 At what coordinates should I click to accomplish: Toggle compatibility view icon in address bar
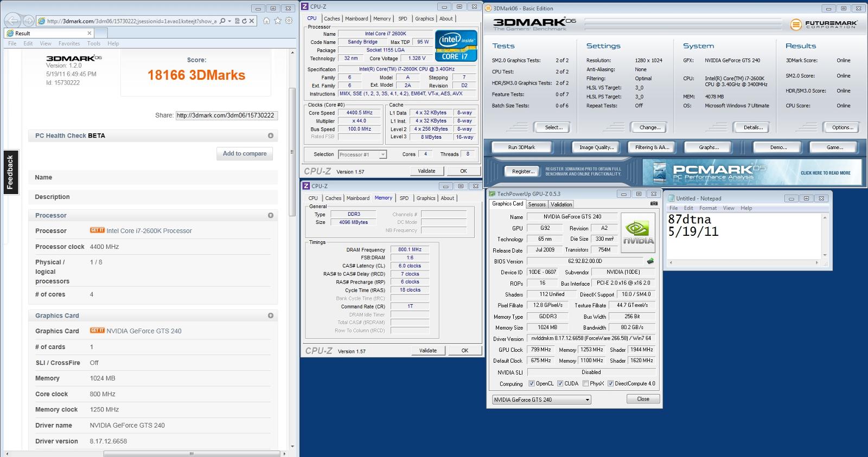tap(238, 21)
